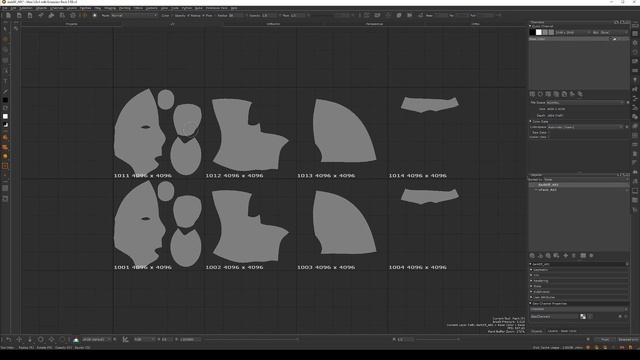Click the slider in the bottom toolbar center
The width and height of the screenshot is (640, 360).
click(x=252, y=339)
